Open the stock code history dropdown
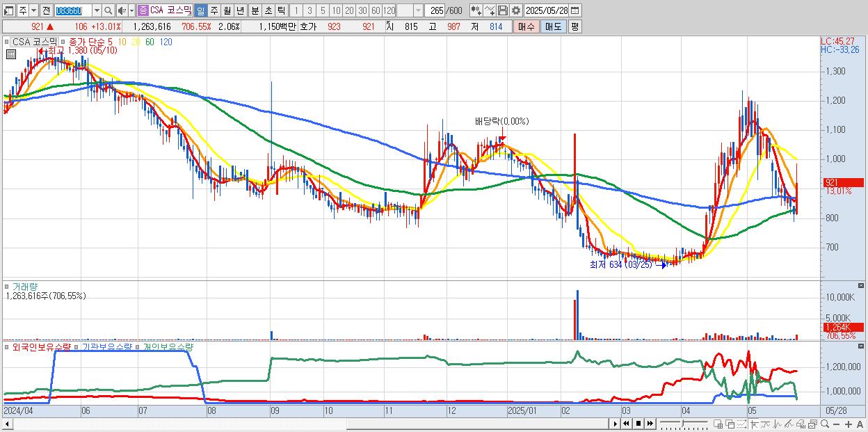This screenshot has width=868, height=432. point(97,10)
